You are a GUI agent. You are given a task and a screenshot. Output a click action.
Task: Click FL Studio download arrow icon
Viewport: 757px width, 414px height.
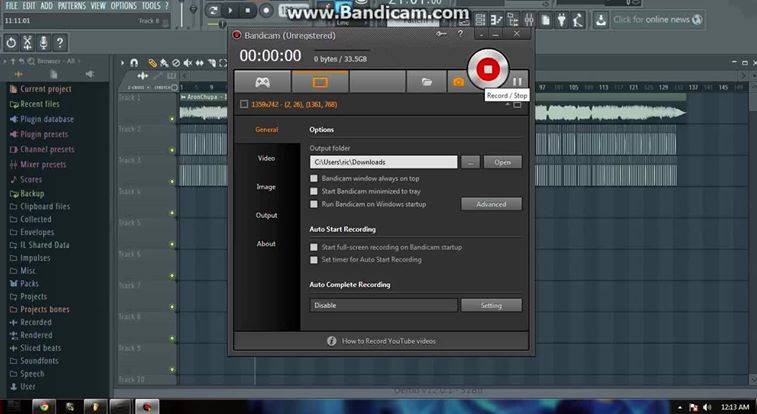pos(600,20)
